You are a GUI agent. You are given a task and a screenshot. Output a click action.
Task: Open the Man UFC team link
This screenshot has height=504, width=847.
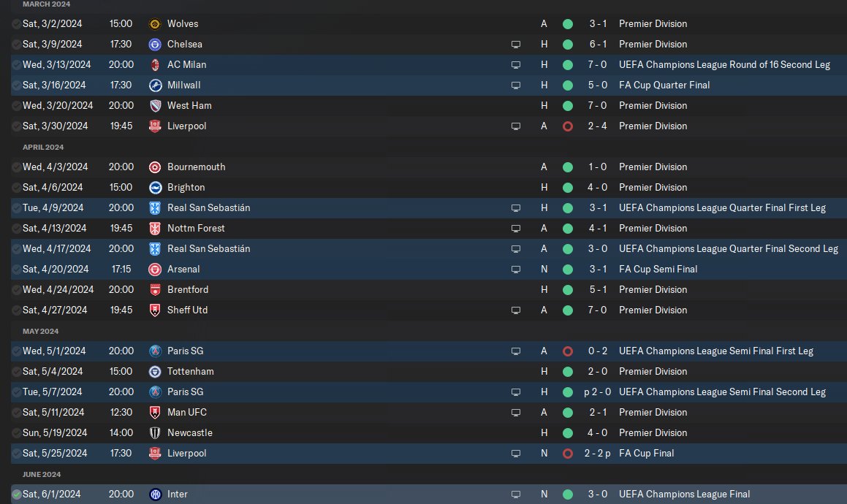click(187, 413)
